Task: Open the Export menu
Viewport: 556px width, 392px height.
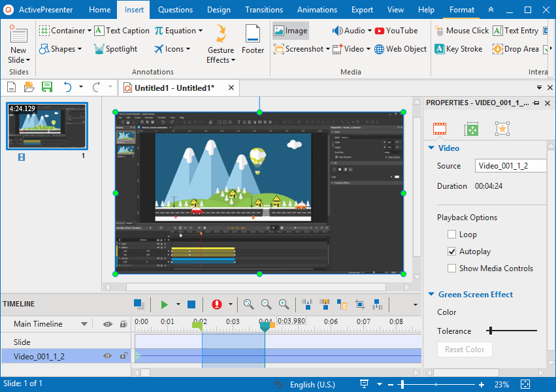Action: (x=362, y=9)
